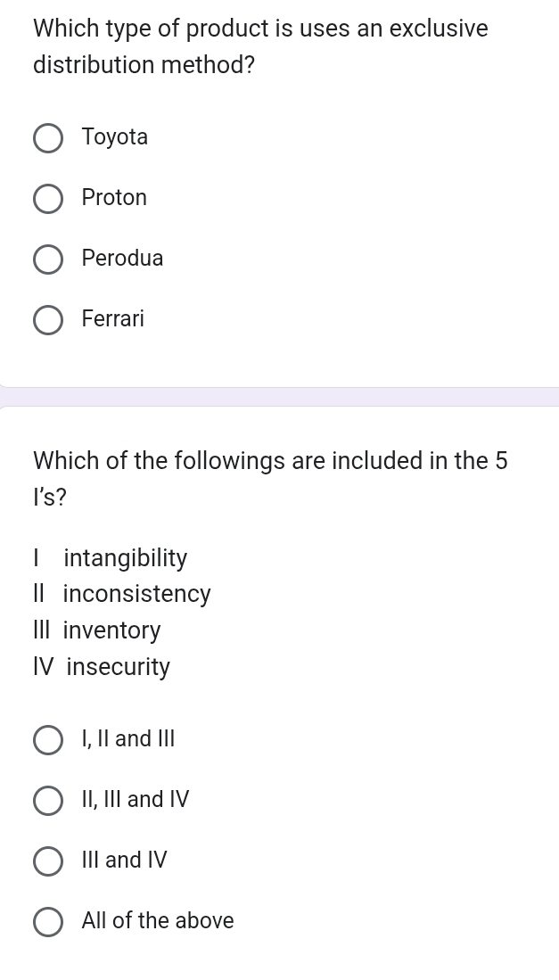Mark the Ferrari radio button
Viewport: 559px width, 980px height.
pos(48,320)
